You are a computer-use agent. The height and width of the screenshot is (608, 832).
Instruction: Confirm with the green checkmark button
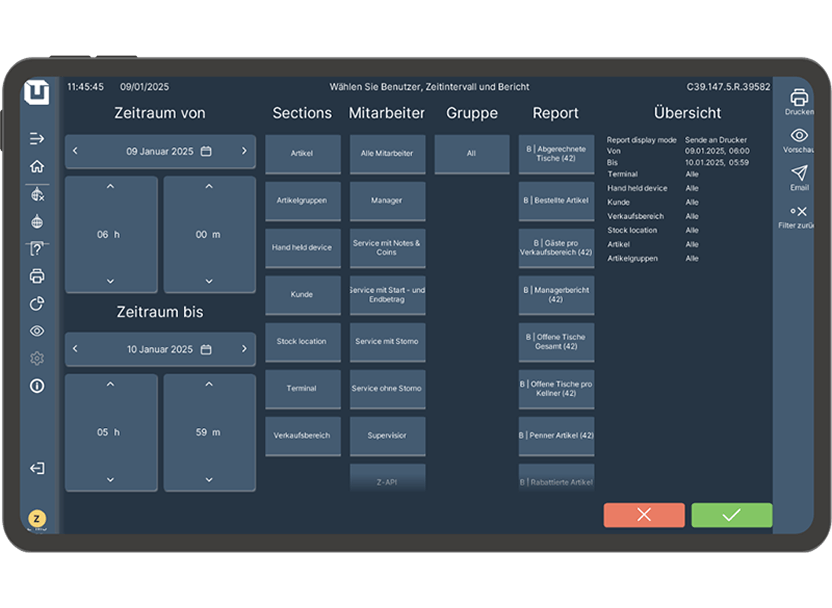pos(731,515)
